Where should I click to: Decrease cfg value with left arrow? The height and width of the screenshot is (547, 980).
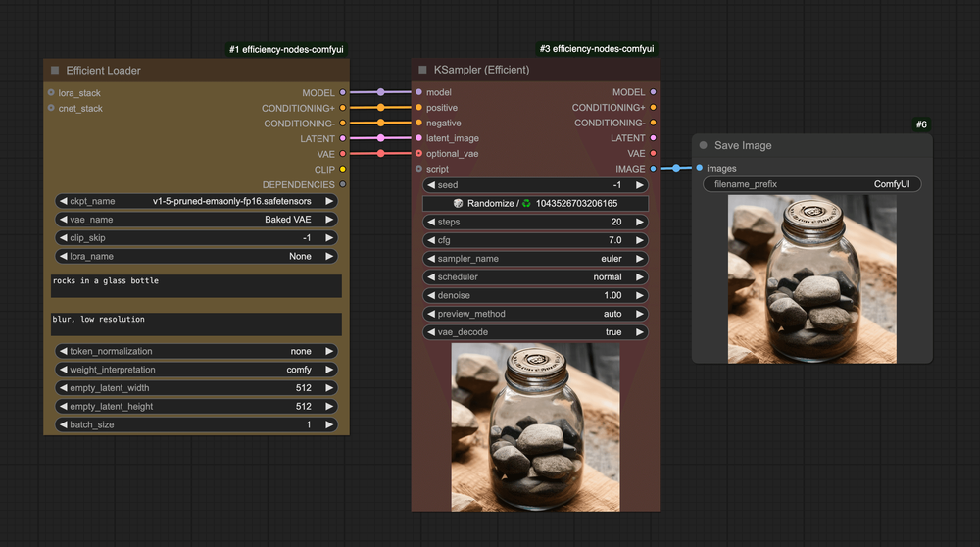(431, 240)
